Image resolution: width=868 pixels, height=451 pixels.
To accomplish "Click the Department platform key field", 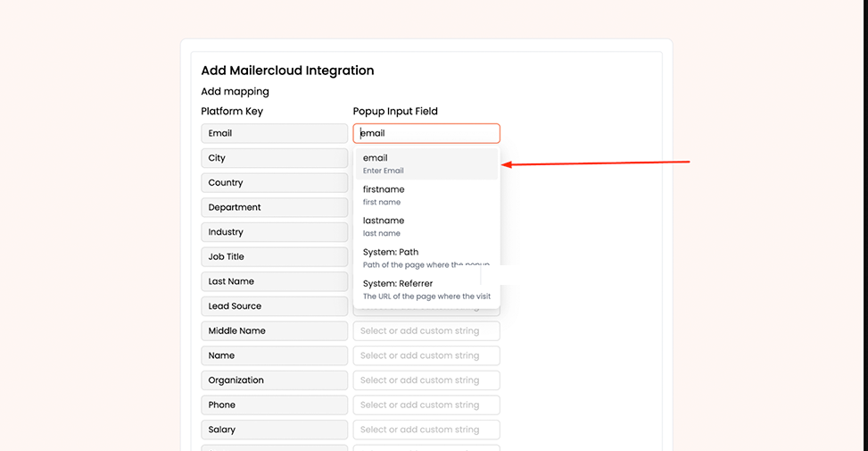I will [275, 207].
